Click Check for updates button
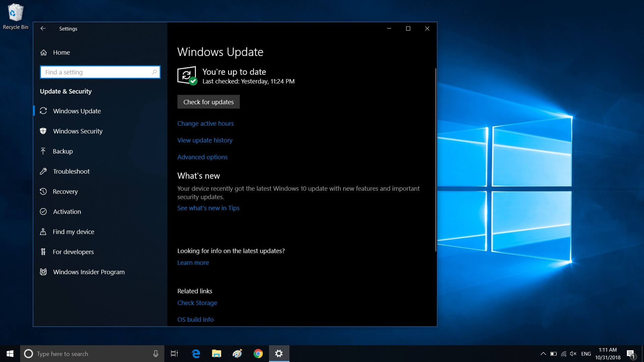 click(208, 102)
